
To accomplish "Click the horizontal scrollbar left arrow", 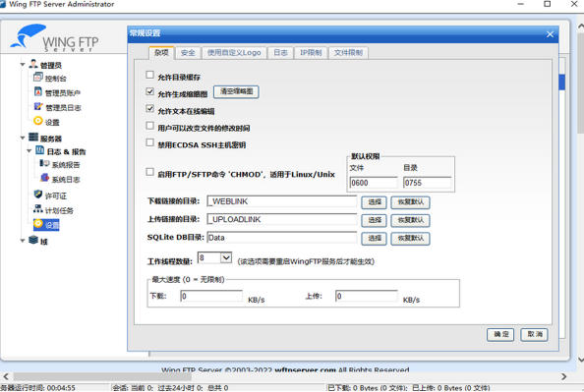I will tap(6, 376).
